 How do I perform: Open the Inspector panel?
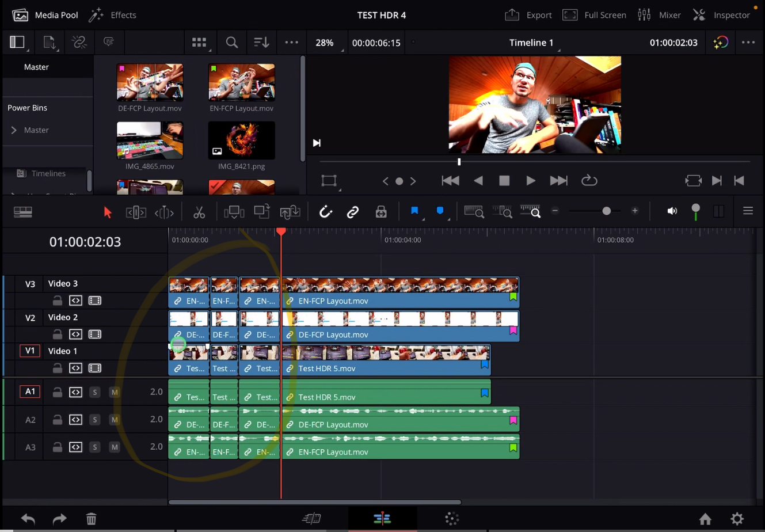(721, 15)
